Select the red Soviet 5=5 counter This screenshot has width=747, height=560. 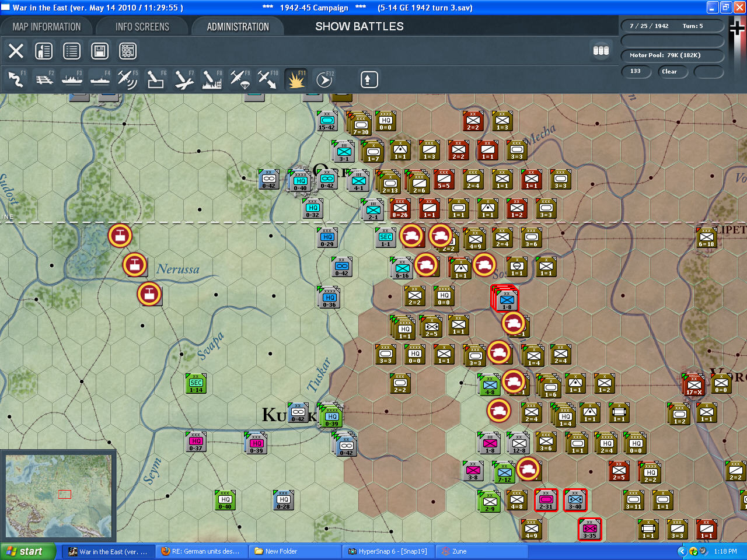pos(444,179)
